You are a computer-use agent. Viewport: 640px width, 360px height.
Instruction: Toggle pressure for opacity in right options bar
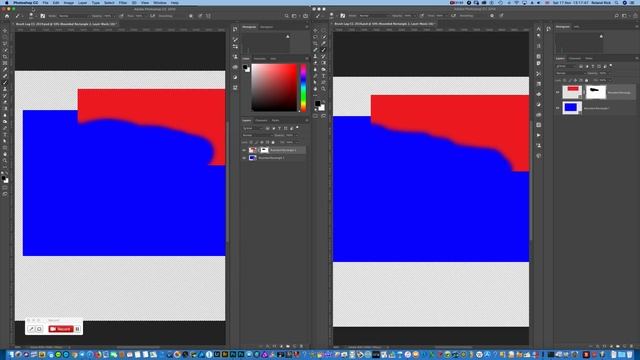(x=422, y=16)
